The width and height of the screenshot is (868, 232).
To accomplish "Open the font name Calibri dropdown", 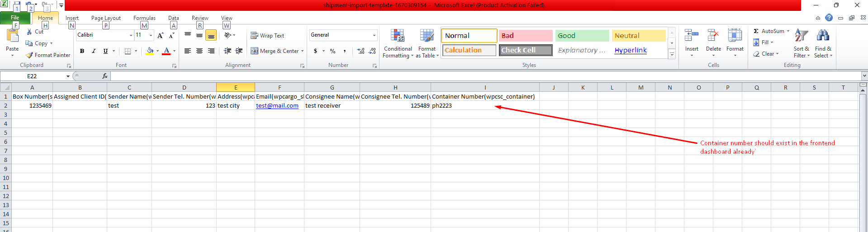I will tap(131, 35).
